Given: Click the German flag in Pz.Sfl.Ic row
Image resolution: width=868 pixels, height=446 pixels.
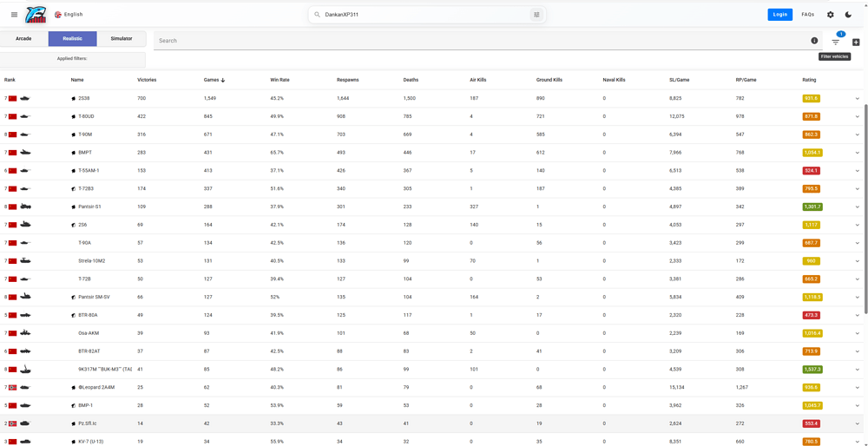Looking at the screenshot, I should [x=13, y=423].
